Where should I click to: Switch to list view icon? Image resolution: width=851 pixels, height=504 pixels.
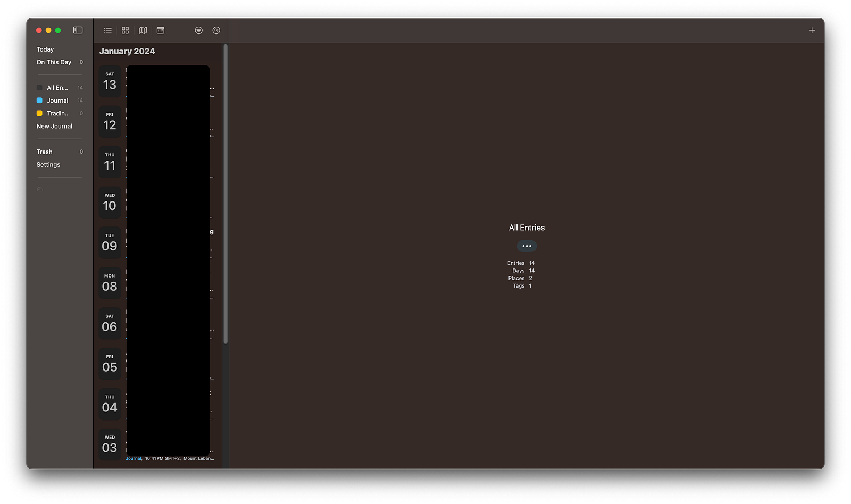[107, 30]
